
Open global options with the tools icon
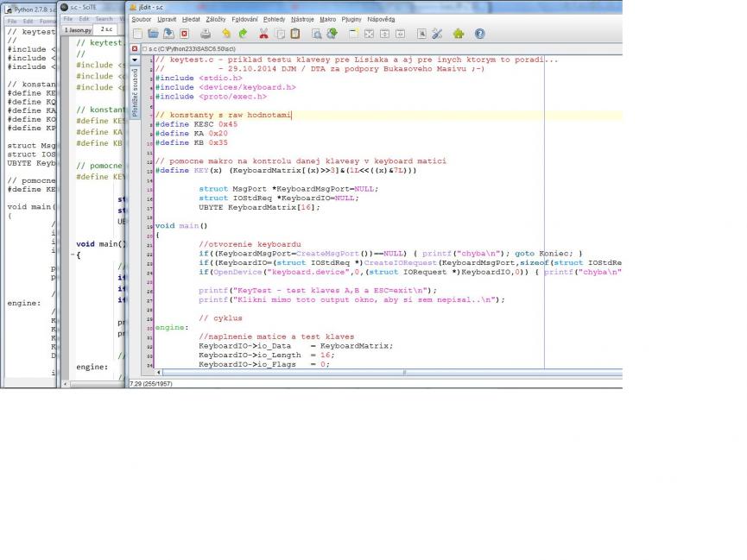[437, 34]
